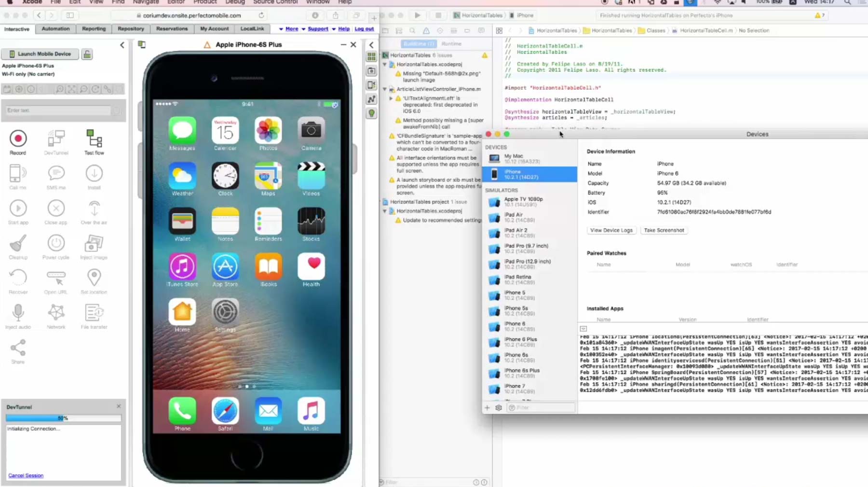Screen dimensions: 868x487
Task: Click the add device plus button
Action: point(487,408)
